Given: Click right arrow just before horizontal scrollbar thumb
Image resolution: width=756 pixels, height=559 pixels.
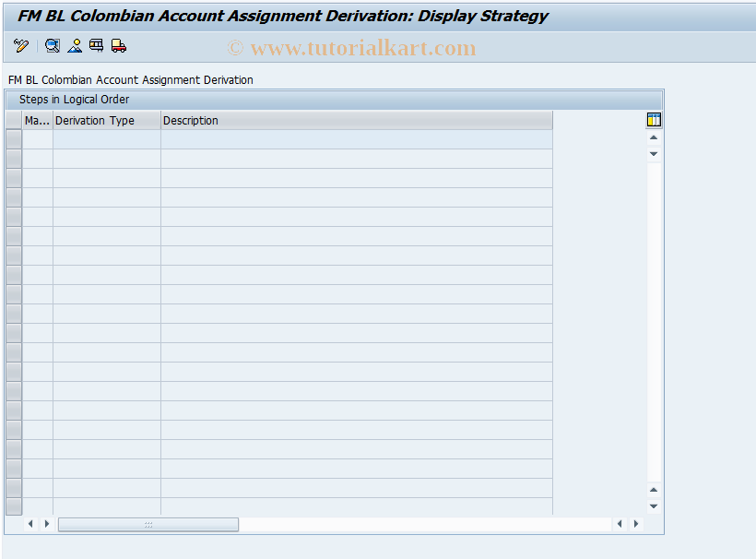Looking at the screenshot, I should [x=47, y=524].
